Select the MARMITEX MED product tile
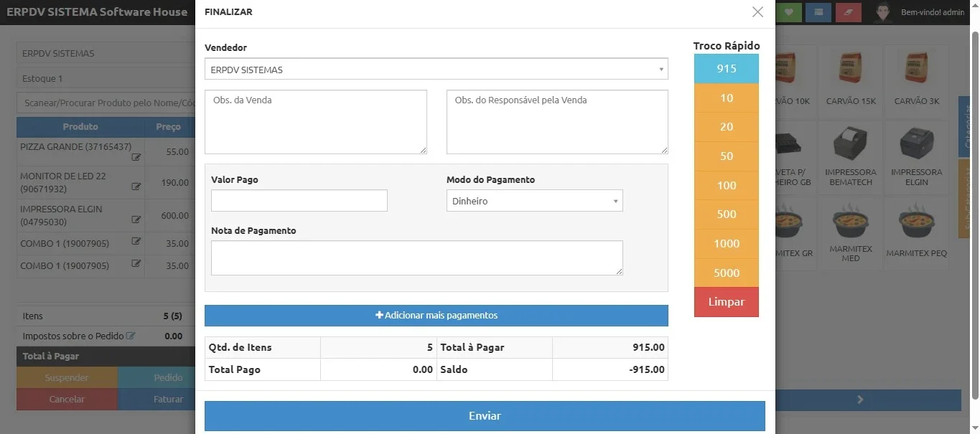Viewport: 980px width, 434px height. click(851, 232)
